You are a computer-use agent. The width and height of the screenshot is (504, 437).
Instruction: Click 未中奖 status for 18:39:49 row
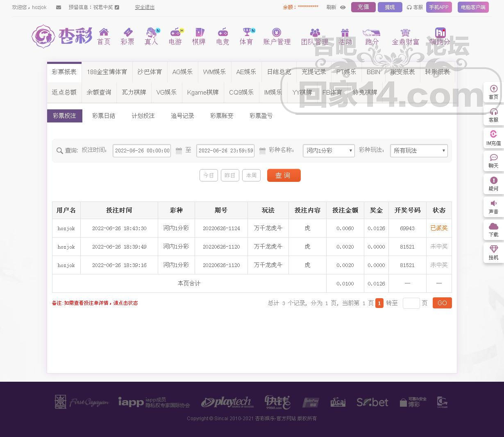click(439, 247)
